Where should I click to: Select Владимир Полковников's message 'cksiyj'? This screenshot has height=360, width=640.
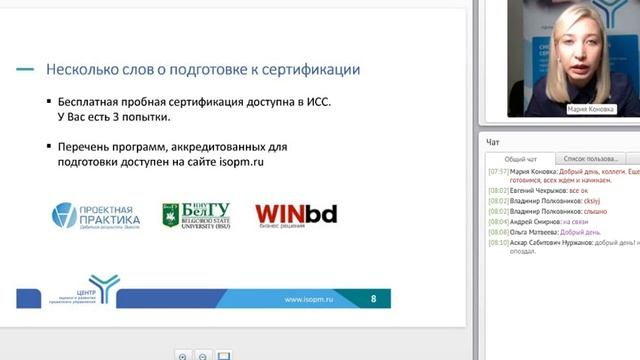592,201
